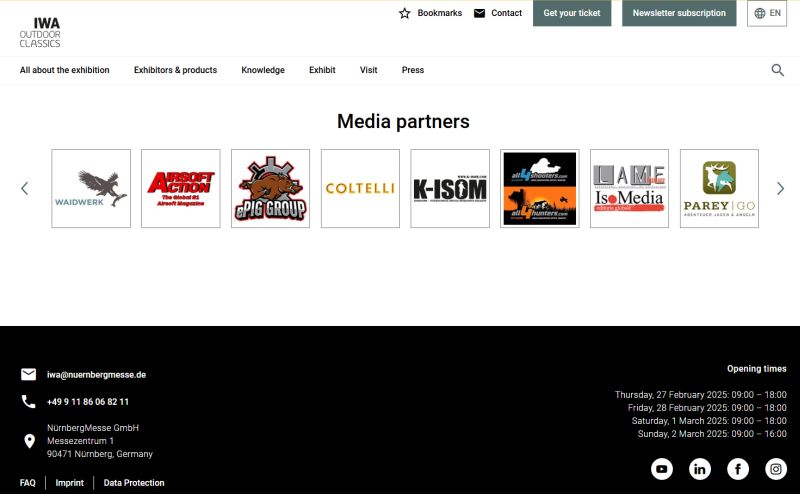
Task: Open the Airsoft Action partner logo
Action: coord(181,188)
